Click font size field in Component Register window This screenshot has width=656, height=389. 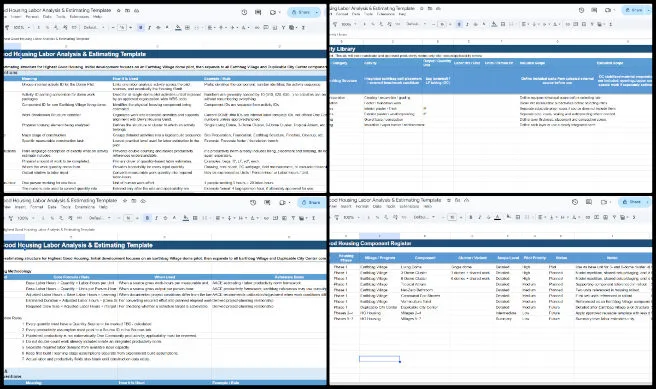click(x=452, y=217)
